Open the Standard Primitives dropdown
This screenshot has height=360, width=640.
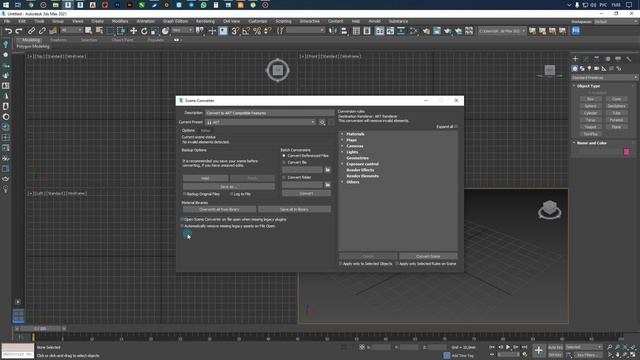[x=604, y=78]
